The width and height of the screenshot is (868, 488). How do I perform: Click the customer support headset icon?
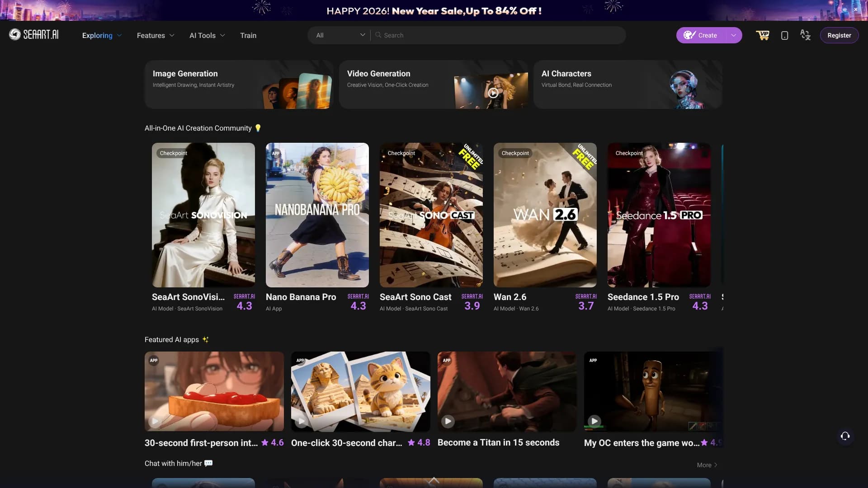(x=845, y=436)
